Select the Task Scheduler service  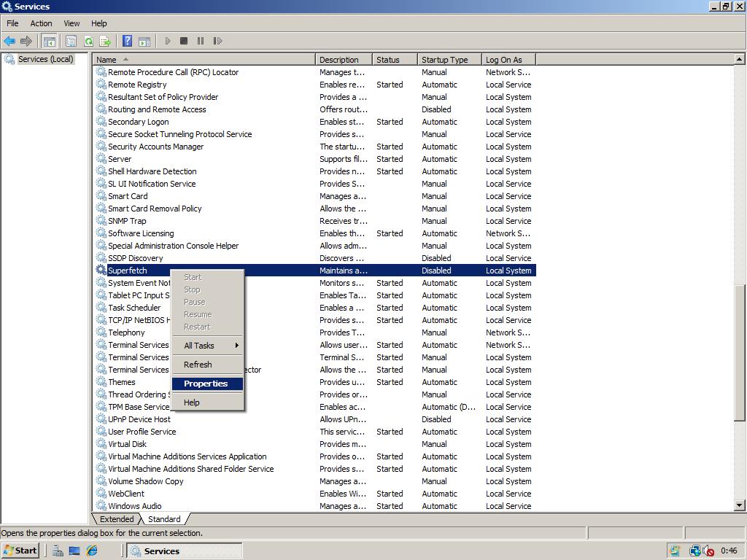134,307
